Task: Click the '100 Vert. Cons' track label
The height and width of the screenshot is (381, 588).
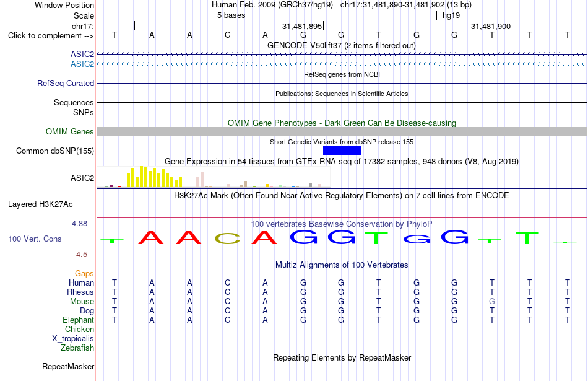Action: point(35,239)
